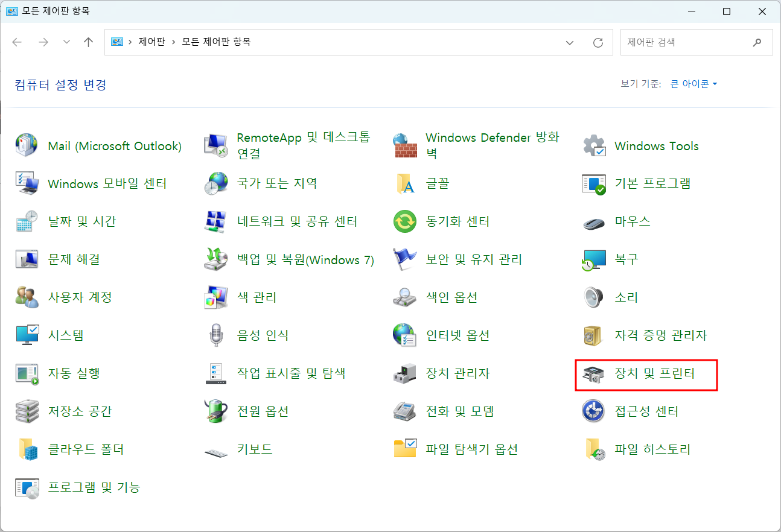Open the 문제 해결 icon
The height and width of the screenshot is (532, 781).
click(x=27, y=259)
